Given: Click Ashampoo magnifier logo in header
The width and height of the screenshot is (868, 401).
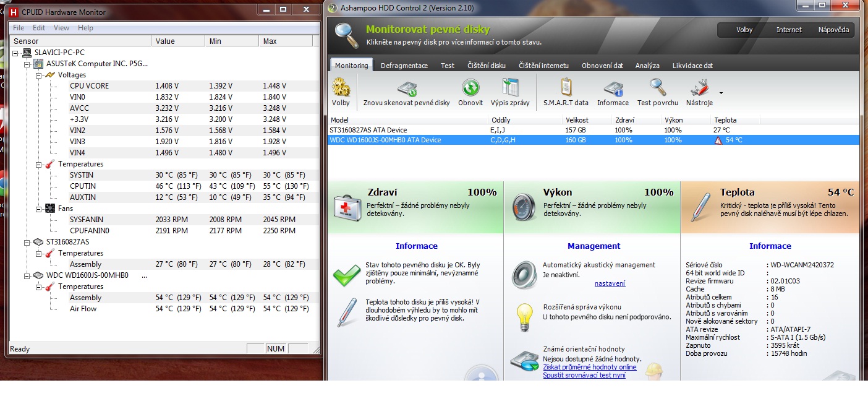Looking at the screenshot, I should tap(346, 37).
